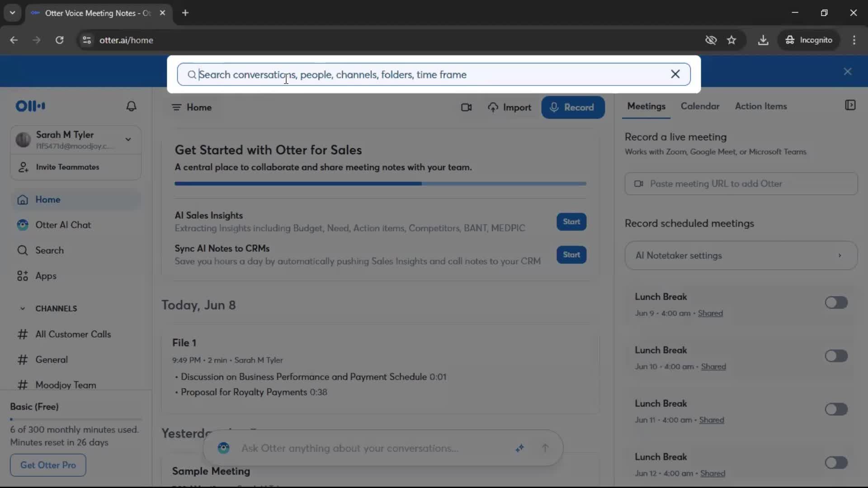Open a new browser tab
This screenshot has width=868, height=488.
point(185,13)
